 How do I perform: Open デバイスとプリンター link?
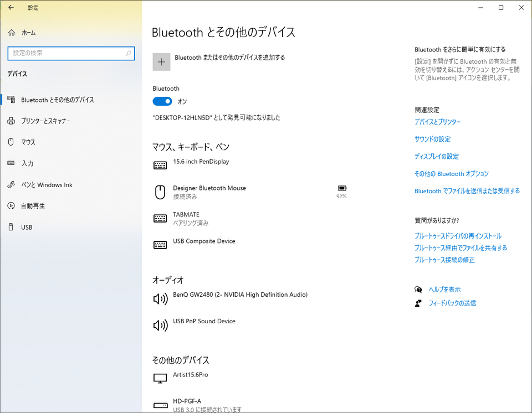(437, 122)
